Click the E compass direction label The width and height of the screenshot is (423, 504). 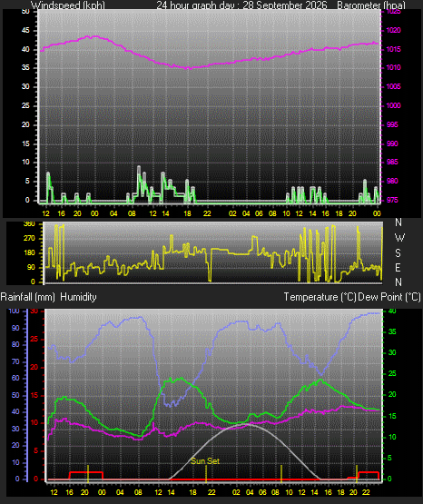[x=398, y=267]
